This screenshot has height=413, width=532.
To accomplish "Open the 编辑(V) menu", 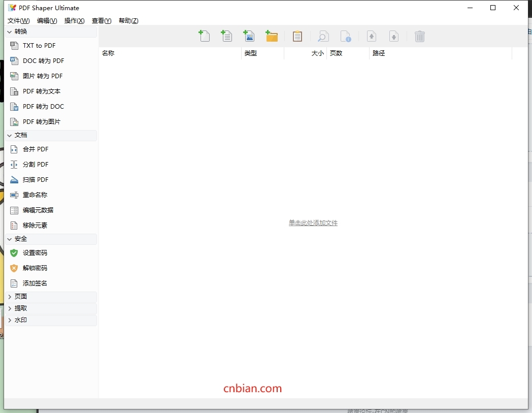I will tap(47, 21).
